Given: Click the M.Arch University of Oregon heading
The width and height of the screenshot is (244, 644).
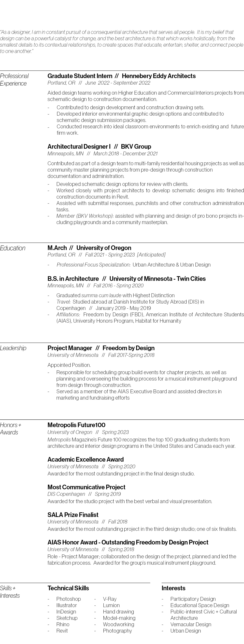Looking at the screenshot, I should [x=89, y=248].
